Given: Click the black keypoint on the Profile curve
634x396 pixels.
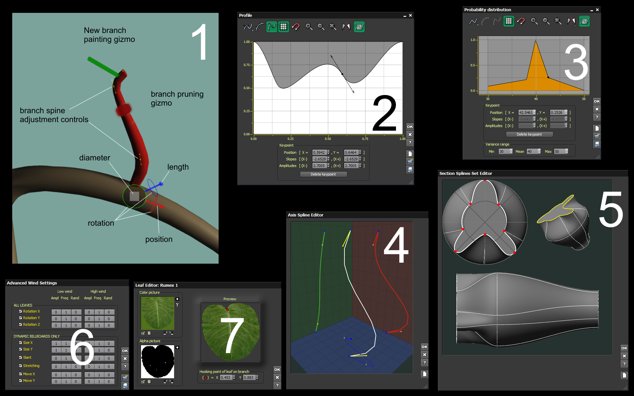Looking at the screenshot, I should 342,74.
